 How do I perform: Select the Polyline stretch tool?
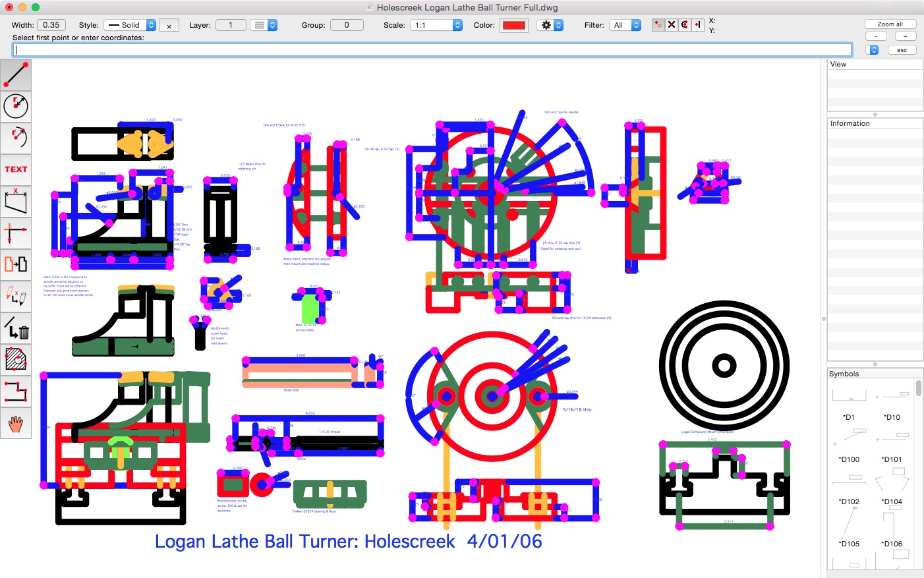[16, 391]
